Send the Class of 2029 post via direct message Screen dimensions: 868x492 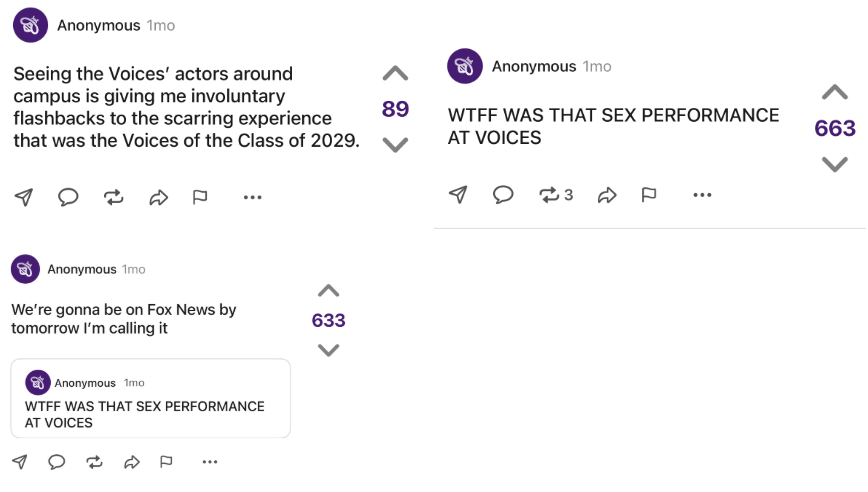24,197
